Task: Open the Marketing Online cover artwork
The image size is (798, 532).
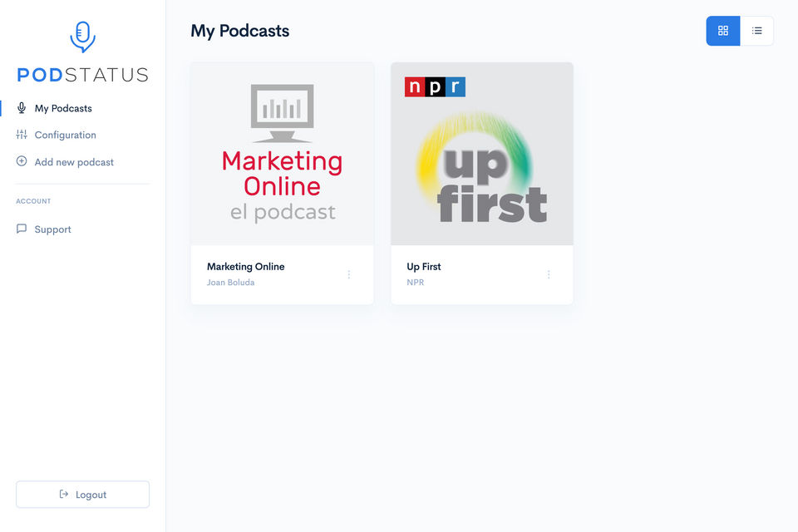Action: (283, 154)
